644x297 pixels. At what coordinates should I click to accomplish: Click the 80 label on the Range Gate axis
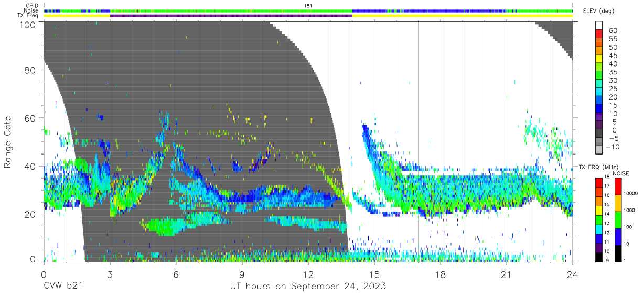(x=31, y=70)
